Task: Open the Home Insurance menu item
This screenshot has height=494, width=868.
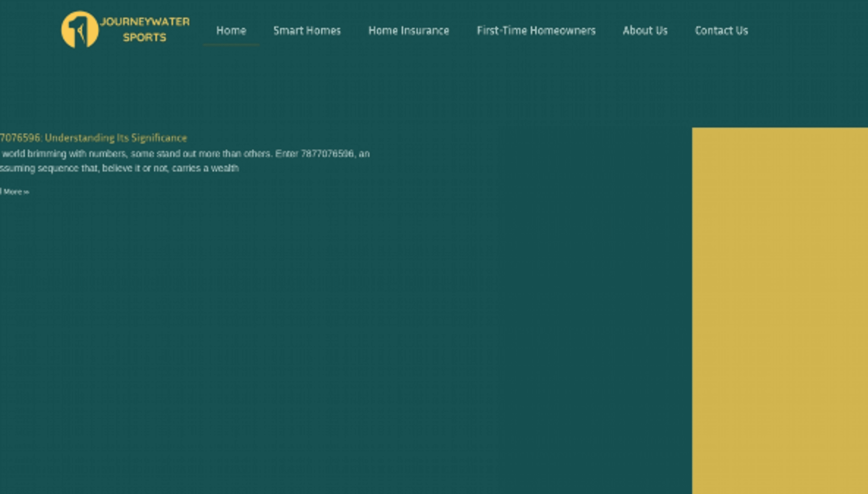Action: pos(408,31)
